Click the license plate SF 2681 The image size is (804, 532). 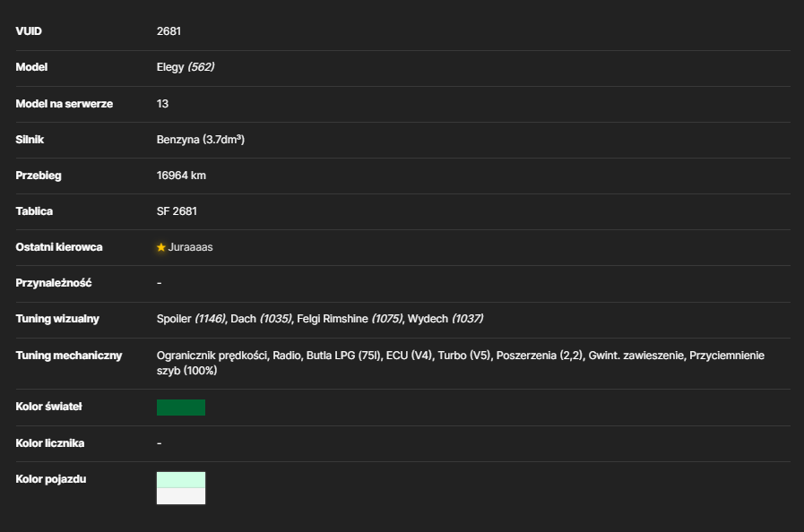[177, 211]
